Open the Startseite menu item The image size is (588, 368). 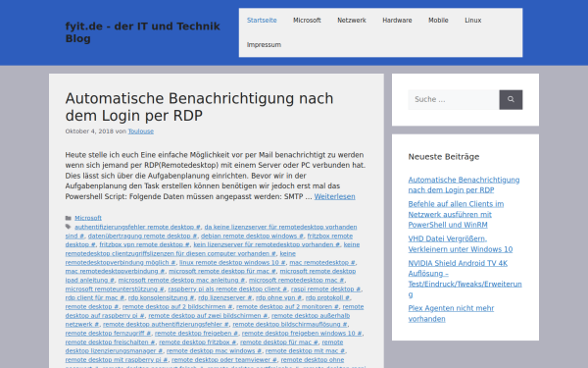(262, 21)
